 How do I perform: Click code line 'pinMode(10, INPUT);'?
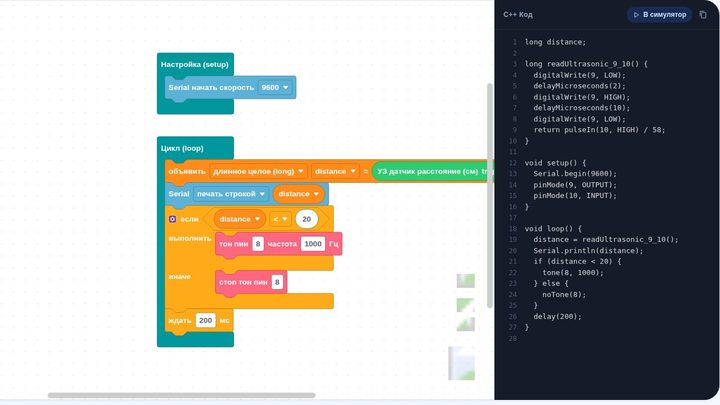[x=575, y=196]
